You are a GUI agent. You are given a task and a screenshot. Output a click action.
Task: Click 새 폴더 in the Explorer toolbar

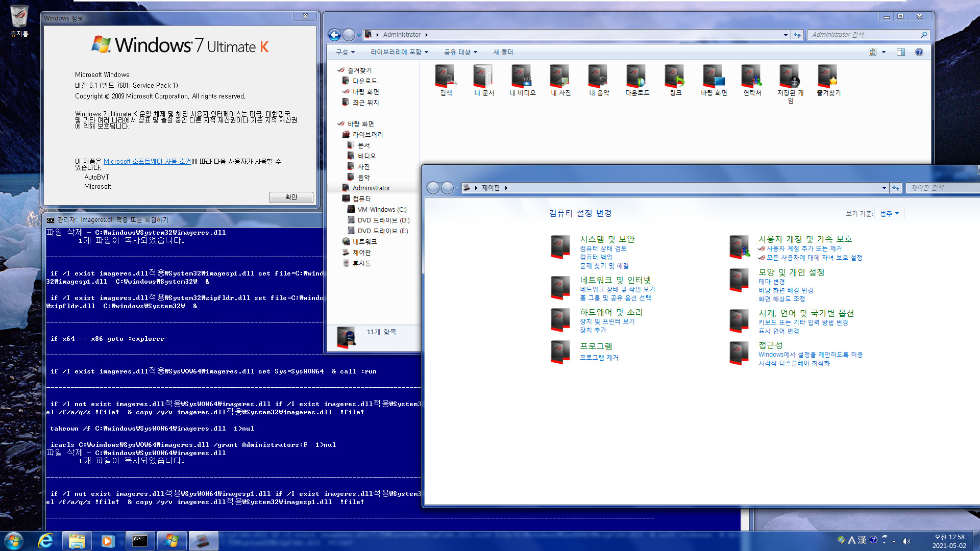pos(503,52)
